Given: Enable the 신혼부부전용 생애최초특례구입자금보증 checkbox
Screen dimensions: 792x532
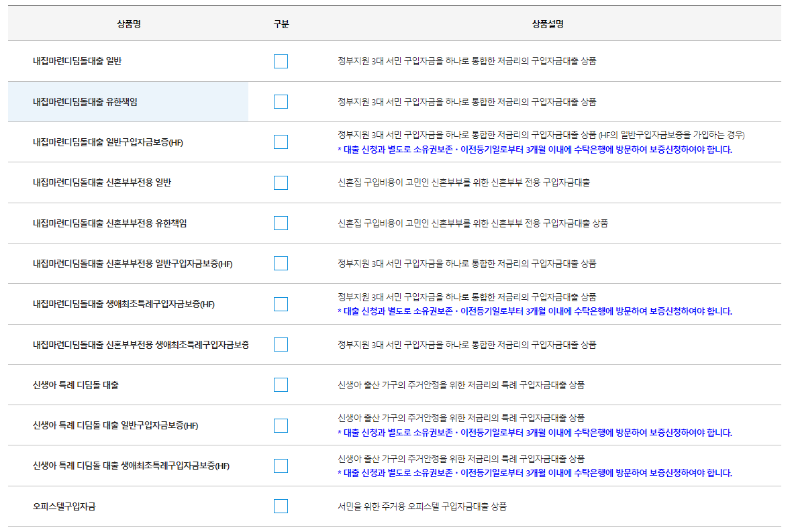Looking at the screenshot, I should 280,344.
